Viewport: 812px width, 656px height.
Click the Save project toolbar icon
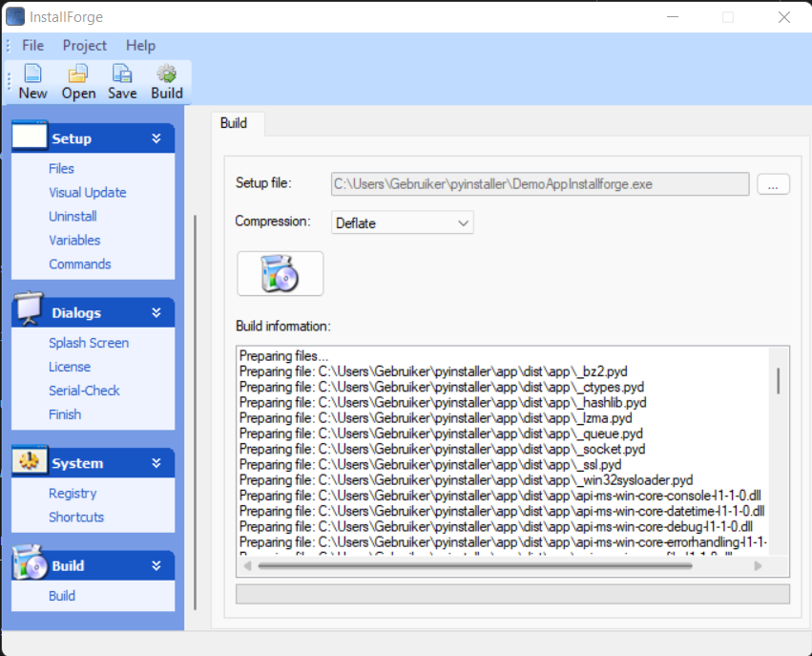pyautogui.click(x=122, y=74)
